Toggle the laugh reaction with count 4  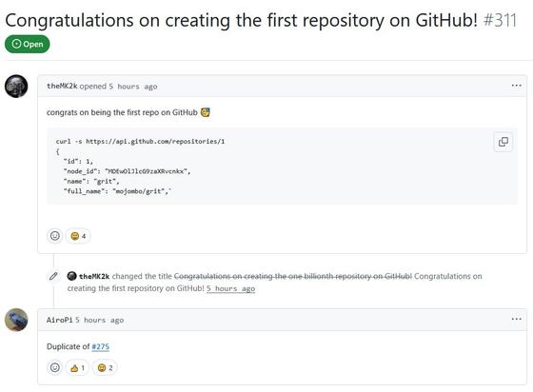click(x=78, y=236)
